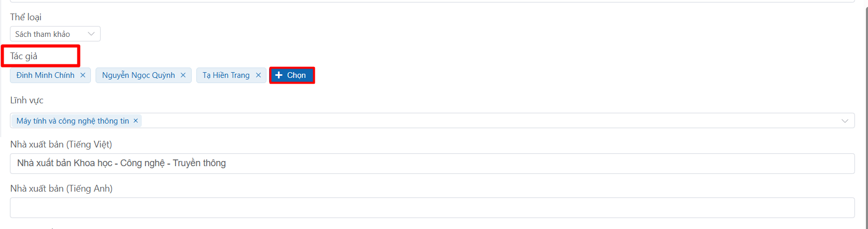
Task: Click the Nguyễn Ngọc Quỳnh author name
Action: click(138, 75)
